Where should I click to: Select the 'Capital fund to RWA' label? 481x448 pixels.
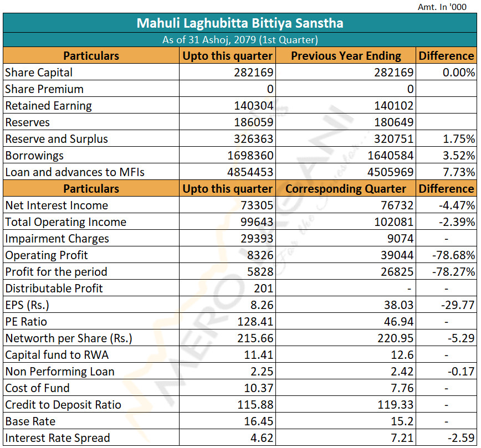[57, 355]
